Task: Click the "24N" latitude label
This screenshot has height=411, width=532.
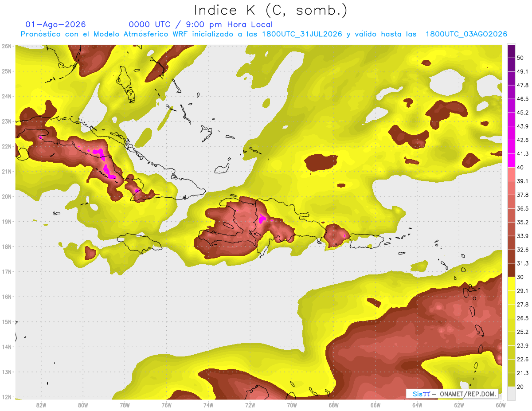Action: (6, 96)
